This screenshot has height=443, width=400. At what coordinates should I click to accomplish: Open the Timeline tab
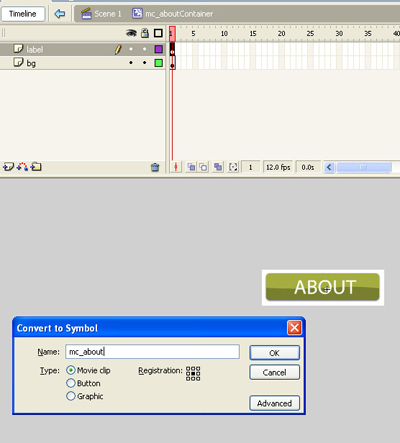coord(23,14)
